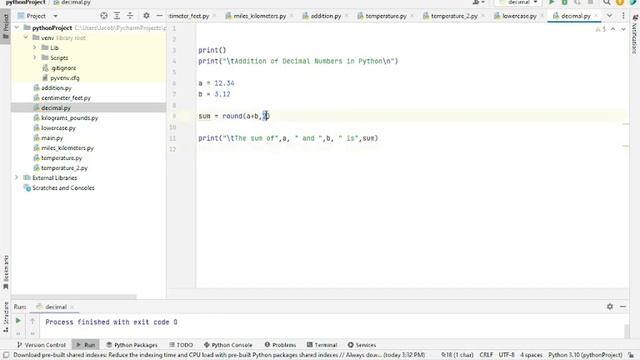Image resolution: width=640 pixels, height=360 pixels.
Task: Run the decimal configuration with the green toolbar arrow
Action: 551,2
